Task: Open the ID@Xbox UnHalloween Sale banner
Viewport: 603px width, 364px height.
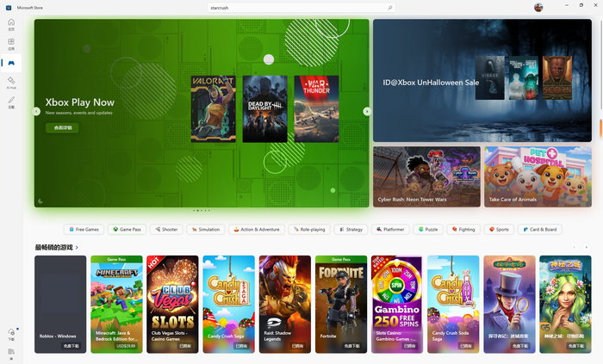Action: click(482, 81)
